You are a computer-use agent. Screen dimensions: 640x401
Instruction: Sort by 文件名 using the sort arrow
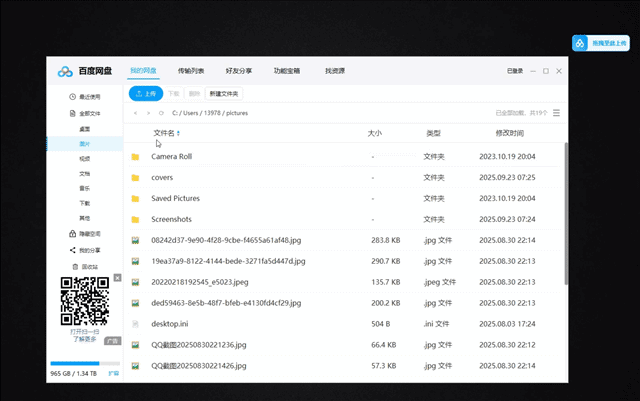click(178, 133)
